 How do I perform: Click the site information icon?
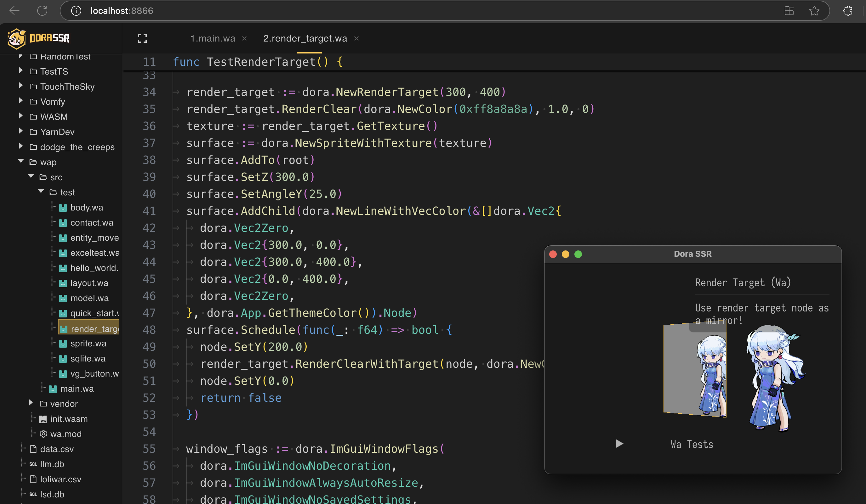[76, 11]
